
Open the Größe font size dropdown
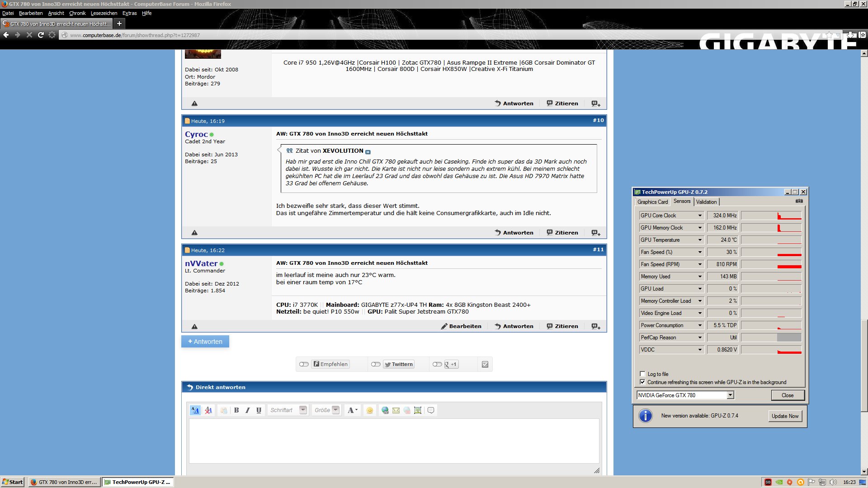pyautogui.click(x=326, y=410)
